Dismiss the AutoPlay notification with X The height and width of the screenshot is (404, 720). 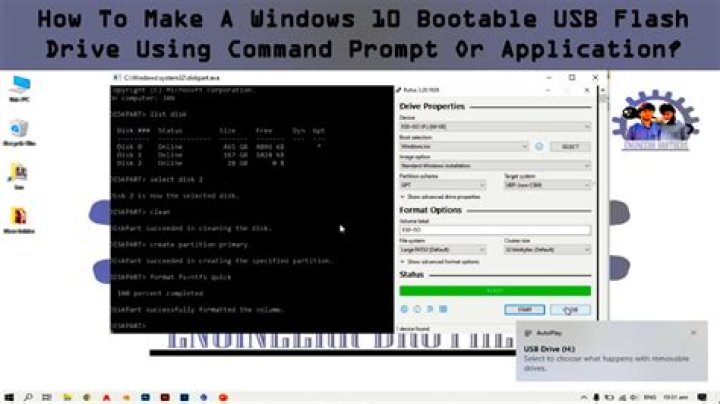pos(693,332)
